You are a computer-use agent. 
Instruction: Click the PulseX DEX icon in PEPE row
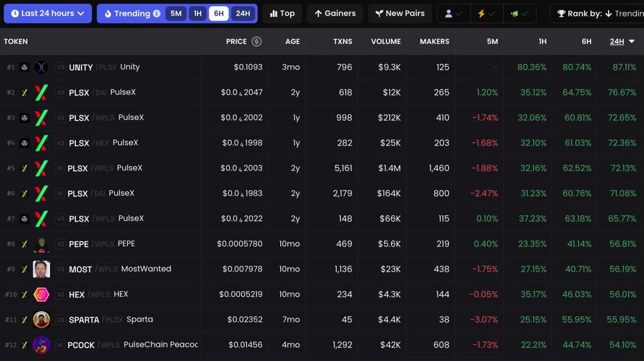[x=24, y=244]
